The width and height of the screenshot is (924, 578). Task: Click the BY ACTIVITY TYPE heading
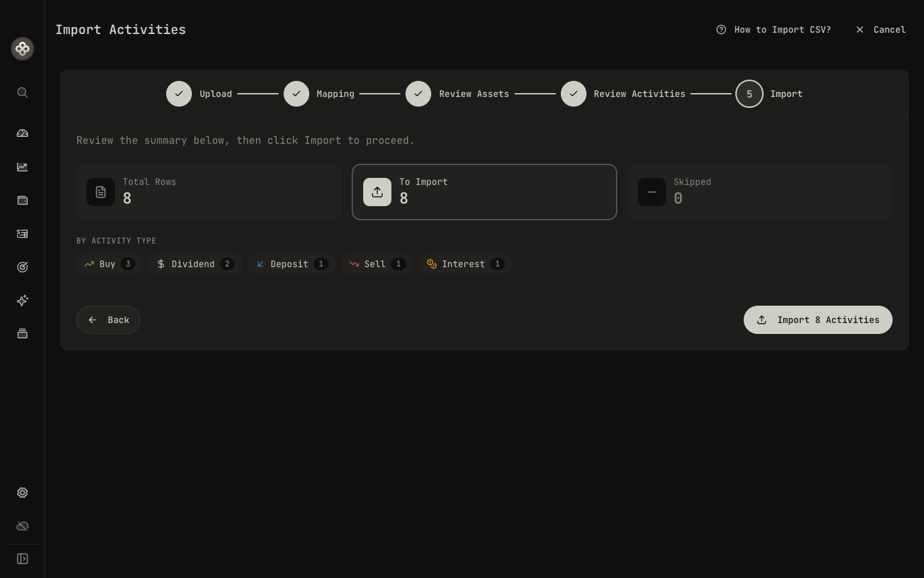[x=116, y=241]
